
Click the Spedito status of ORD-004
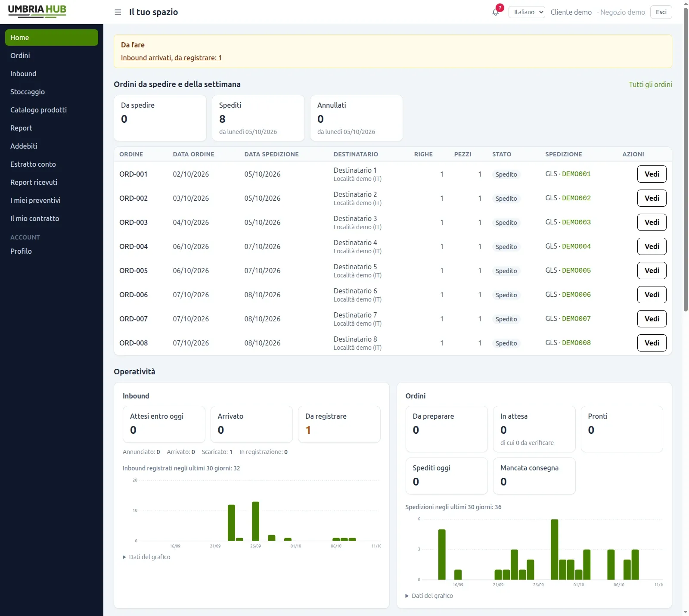point(506,247)
